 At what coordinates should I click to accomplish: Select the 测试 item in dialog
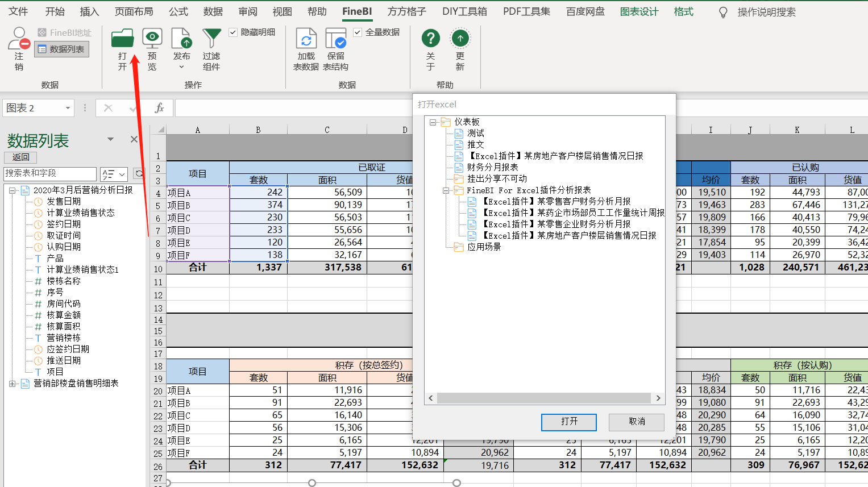476,134
